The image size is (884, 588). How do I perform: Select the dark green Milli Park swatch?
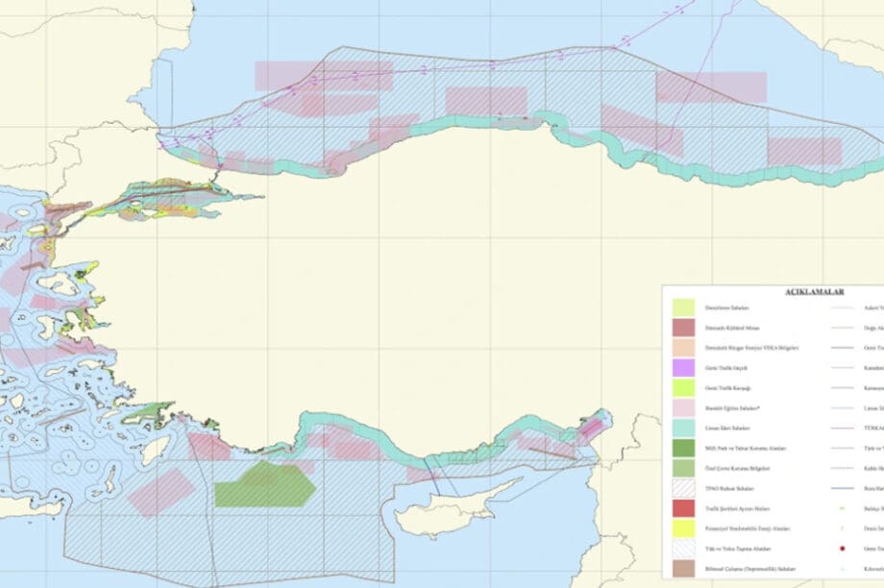point(683,448)
